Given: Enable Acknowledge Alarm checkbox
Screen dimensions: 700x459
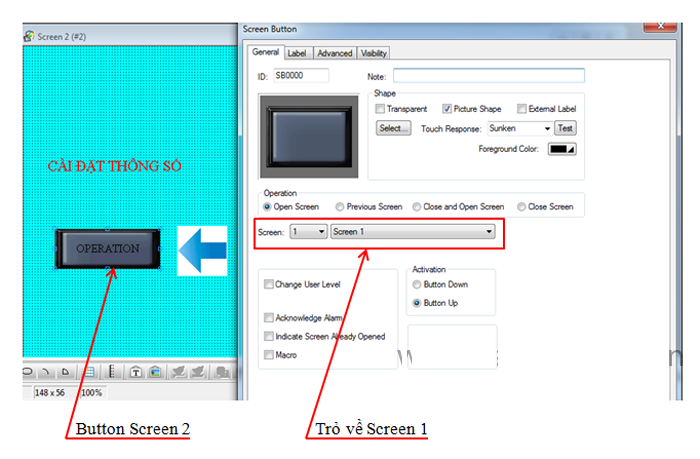Looking at the screenshot, I should coord(269,317).
